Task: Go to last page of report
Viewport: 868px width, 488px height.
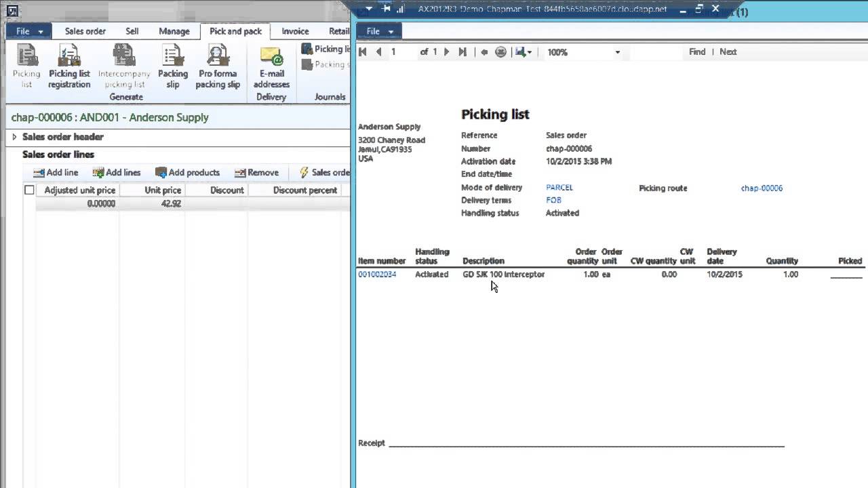Action: (462, 52)
